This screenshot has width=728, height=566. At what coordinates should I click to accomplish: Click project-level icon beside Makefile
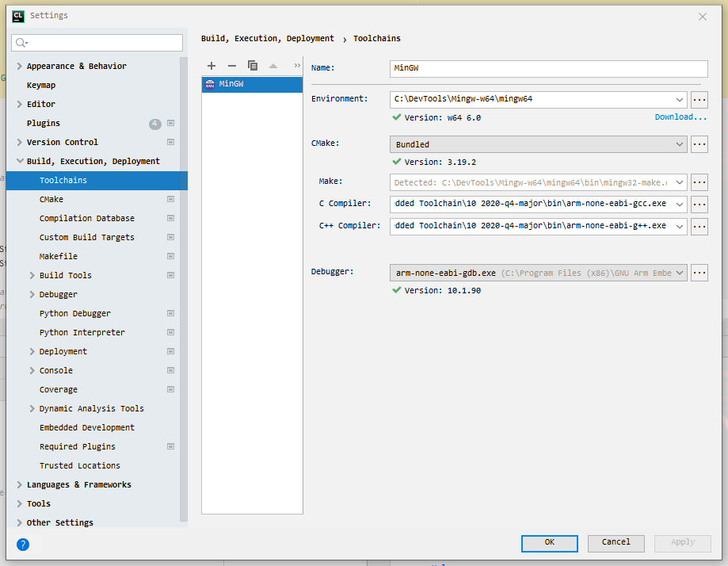click(171, 257)
